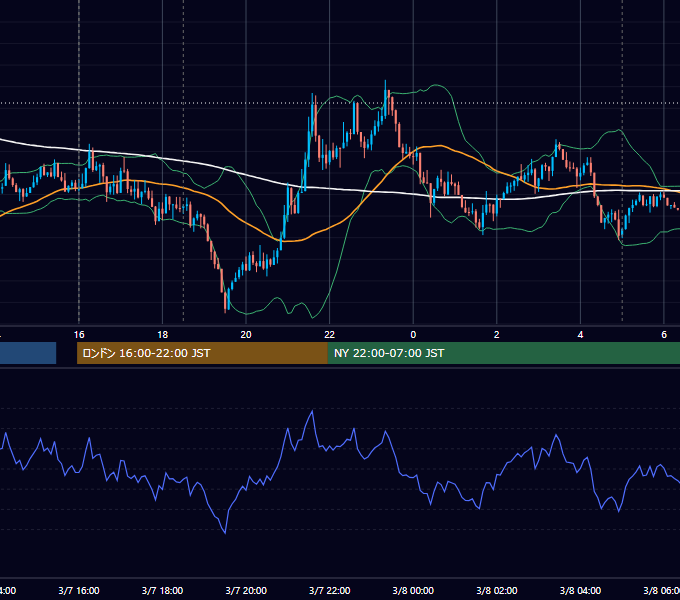
Task: Click the ロンドン 16:00-22:00 JST session bar
Action: point(202,353)
